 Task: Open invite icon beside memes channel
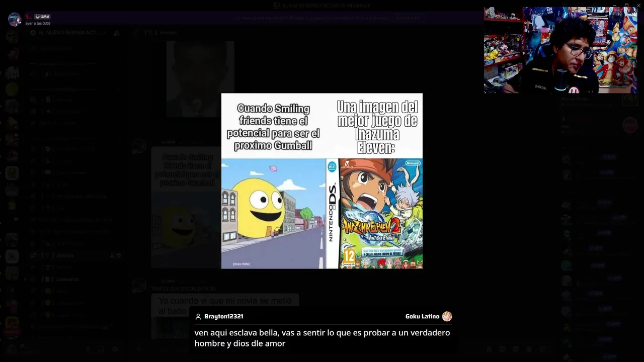point(112,256)
